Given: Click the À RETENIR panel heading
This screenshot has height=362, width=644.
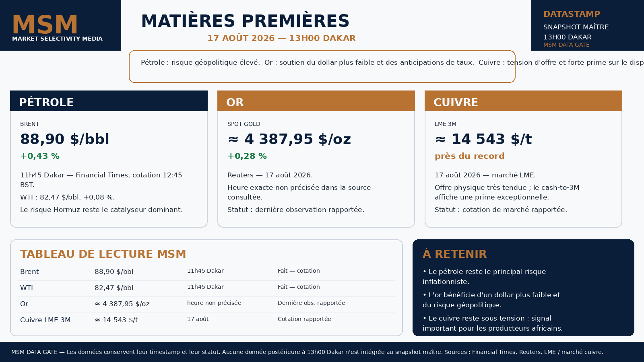Looking at the screenshot, I should coord(454,254).
